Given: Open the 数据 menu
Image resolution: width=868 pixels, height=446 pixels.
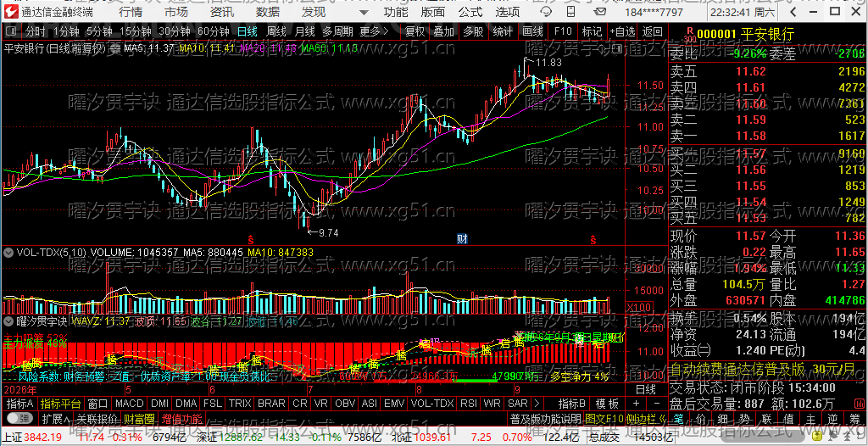Looking at the screenshot, I should [x=268, y=12].
